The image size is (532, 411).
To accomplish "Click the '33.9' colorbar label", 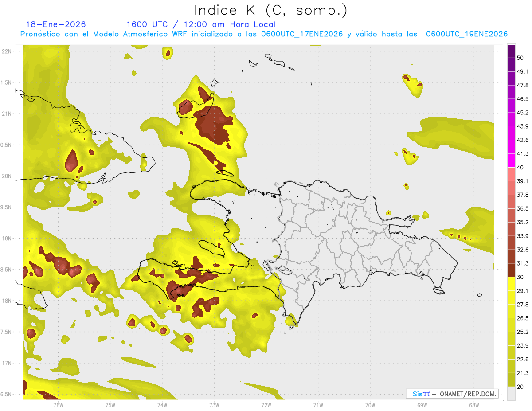I will point(523,236).
